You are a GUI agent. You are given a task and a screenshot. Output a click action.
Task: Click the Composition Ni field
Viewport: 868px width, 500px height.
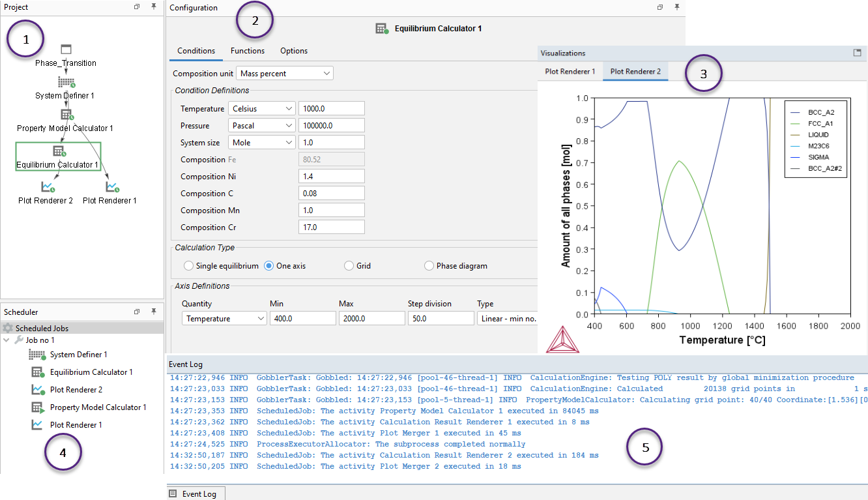[332, 177]
